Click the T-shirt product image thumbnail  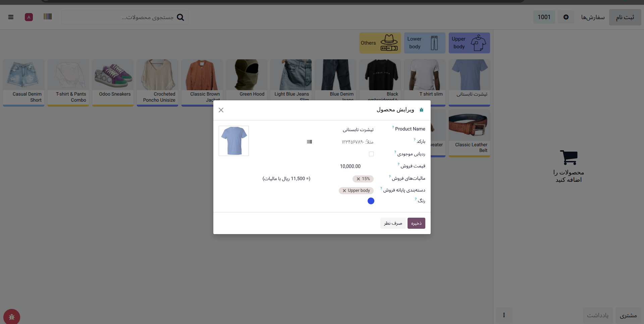[x=234, y=141]
